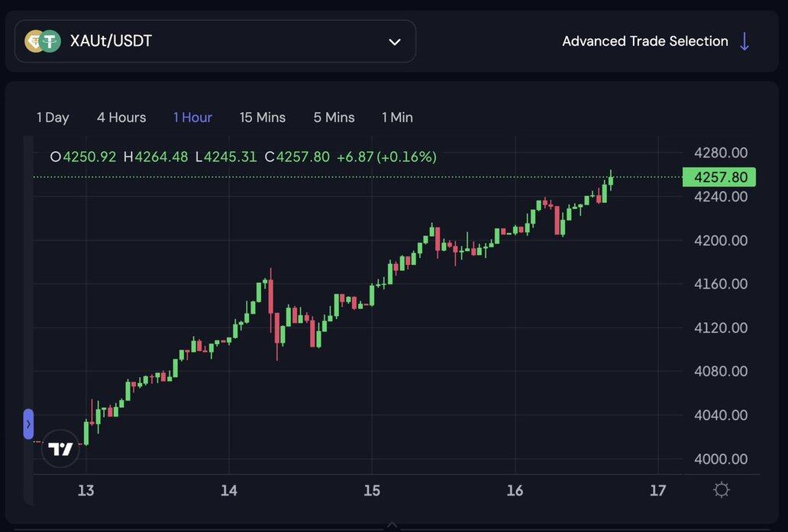Screen dimensions: 788x532
Task: Switch to 1 Day timeframe
Action: point(53,118)
